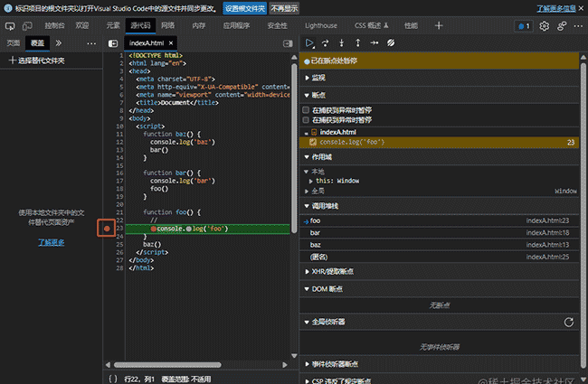The height and width of the screenshot is (384, 588).
Task: Deactivate all breakpoints icon
Action: (x=391, y=43)
